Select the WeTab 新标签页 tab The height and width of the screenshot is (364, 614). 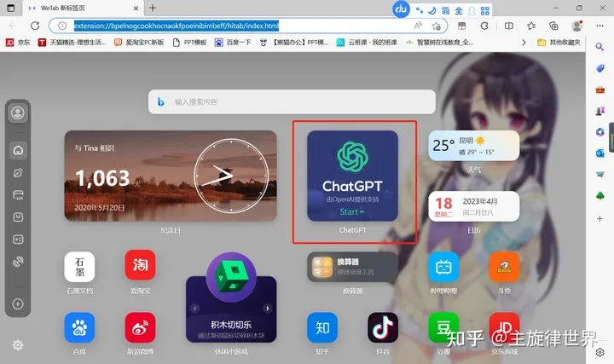point(83,8)
